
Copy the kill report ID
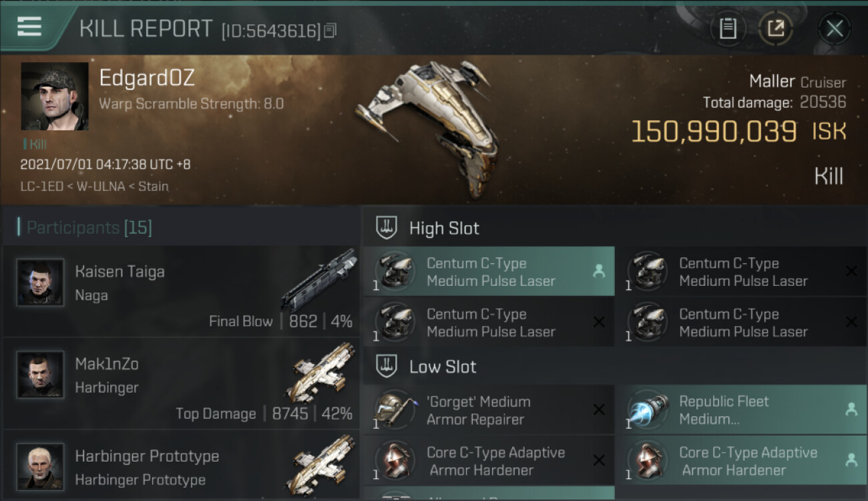[331, 31]
